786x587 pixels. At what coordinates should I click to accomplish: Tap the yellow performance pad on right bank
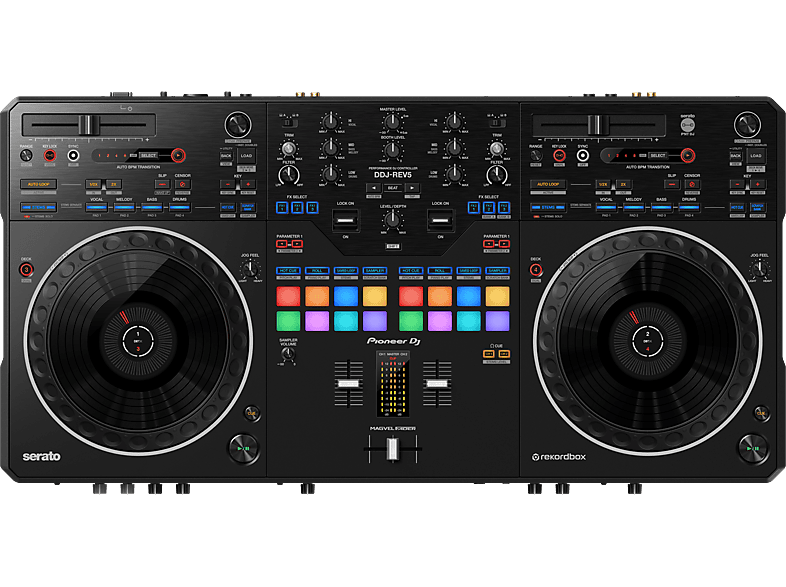point(497,296)
